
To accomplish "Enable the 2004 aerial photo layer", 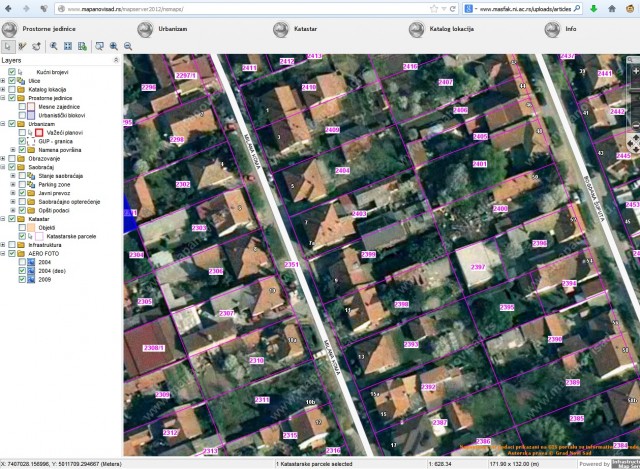I will (23, 261).
